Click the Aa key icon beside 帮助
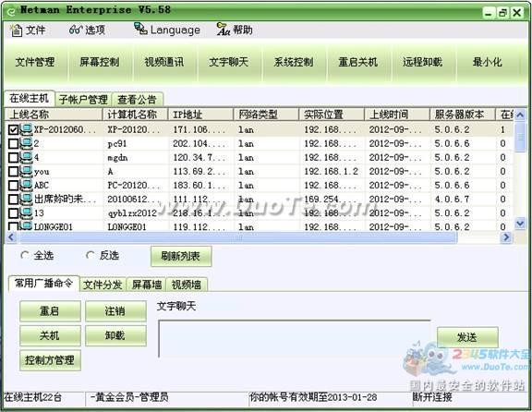Viewport: 532px width, 412px height. pyautogui.click(x=223, y=30)
